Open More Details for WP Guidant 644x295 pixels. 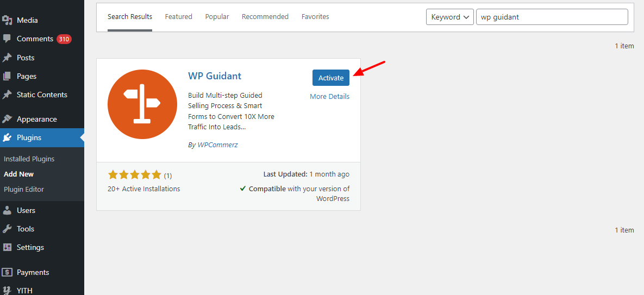point(329,96)
